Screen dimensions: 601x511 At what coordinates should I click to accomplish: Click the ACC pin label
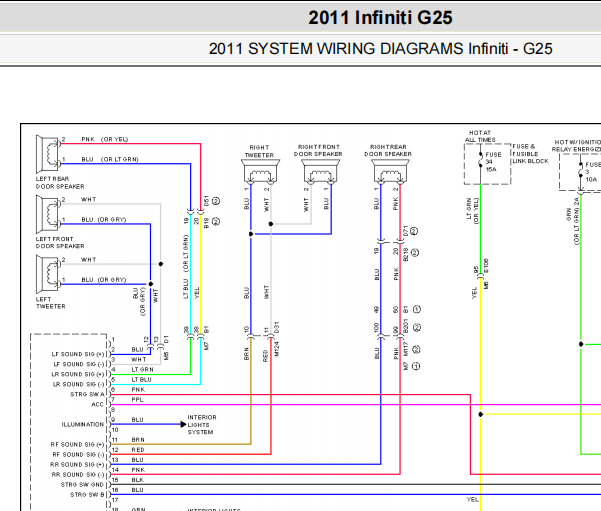(97, 404)
